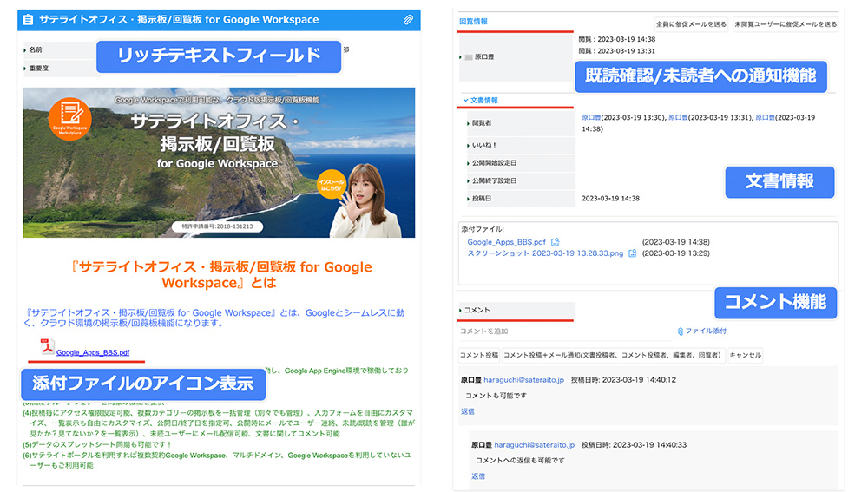Click the clipboard icon in the blue title bar

(28, 20)
